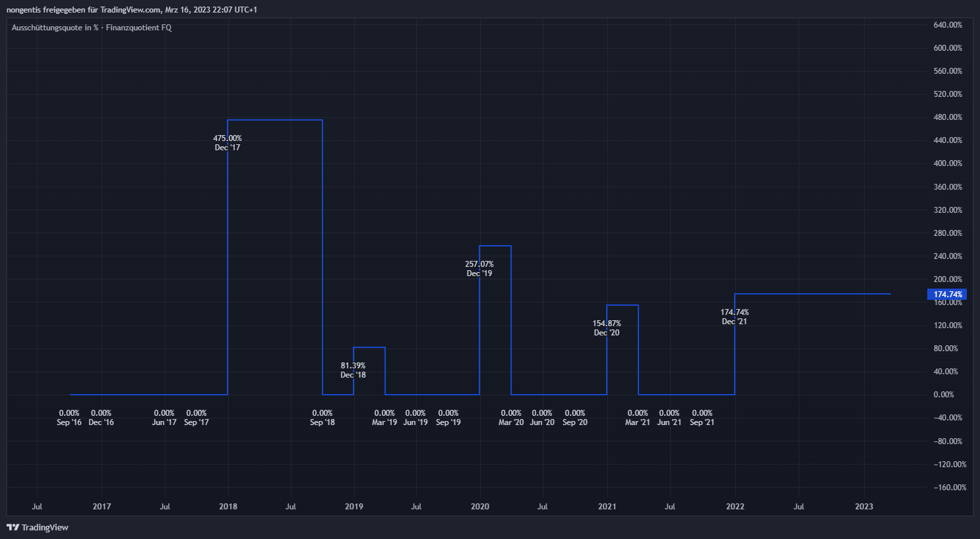Click 2018 on the time axis
The width and height of the screenshot is (980, 539).
228,507
